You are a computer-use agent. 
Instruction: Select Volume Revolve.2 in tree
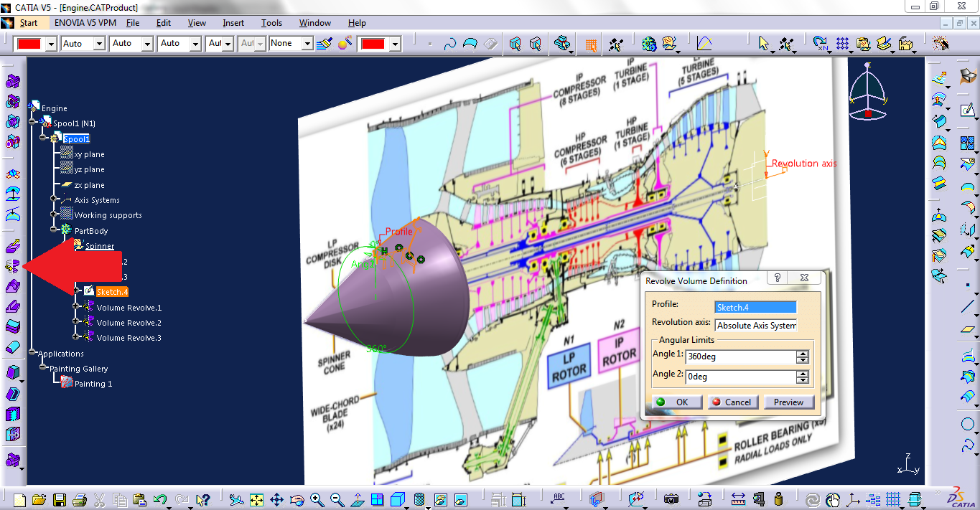[x=129, y=323]
